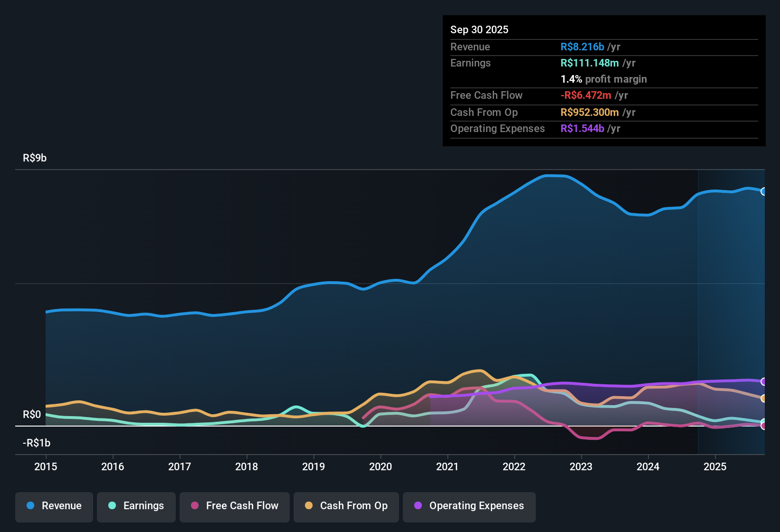The image size is (780, 532).
Task: Expand the Earnings legend entry
Action: pos(136,506)
